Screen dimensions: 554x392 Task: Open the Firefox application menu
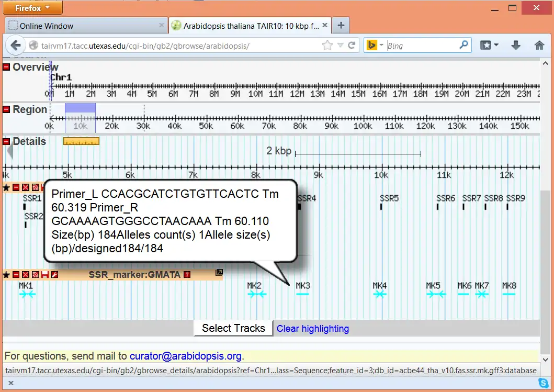pos(32,8)
